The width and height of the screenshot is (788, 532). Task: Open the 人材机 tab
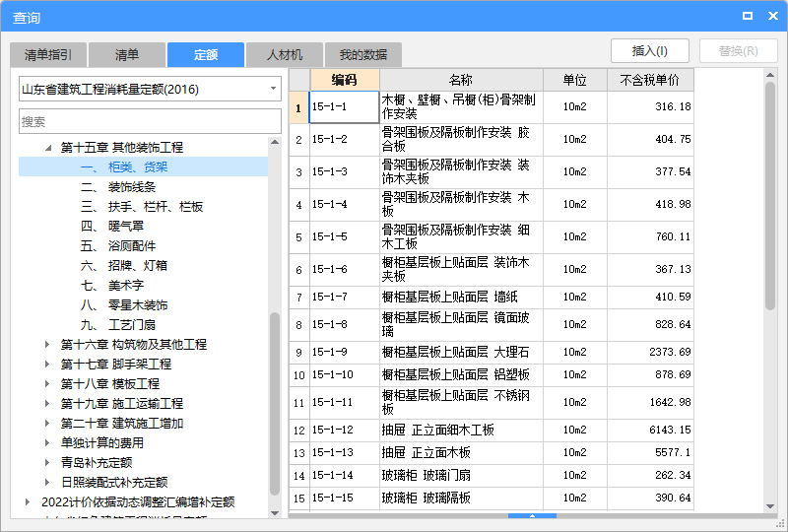285,55
